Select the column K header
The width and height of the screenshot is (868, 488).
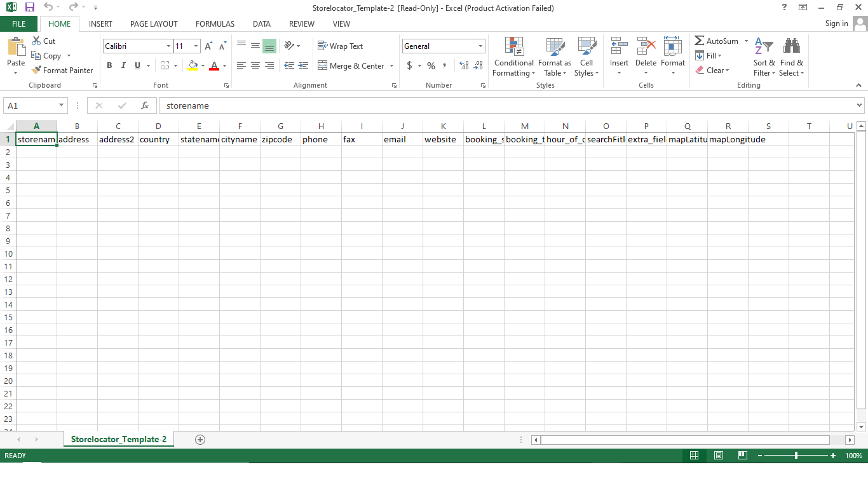tap(443, 126)
